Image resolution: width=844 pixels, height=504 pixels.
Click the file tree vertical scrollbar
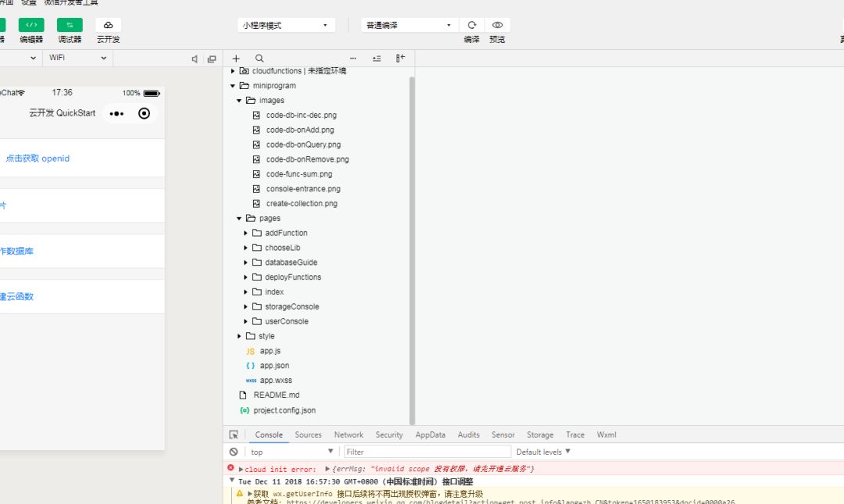coord(413,250)
